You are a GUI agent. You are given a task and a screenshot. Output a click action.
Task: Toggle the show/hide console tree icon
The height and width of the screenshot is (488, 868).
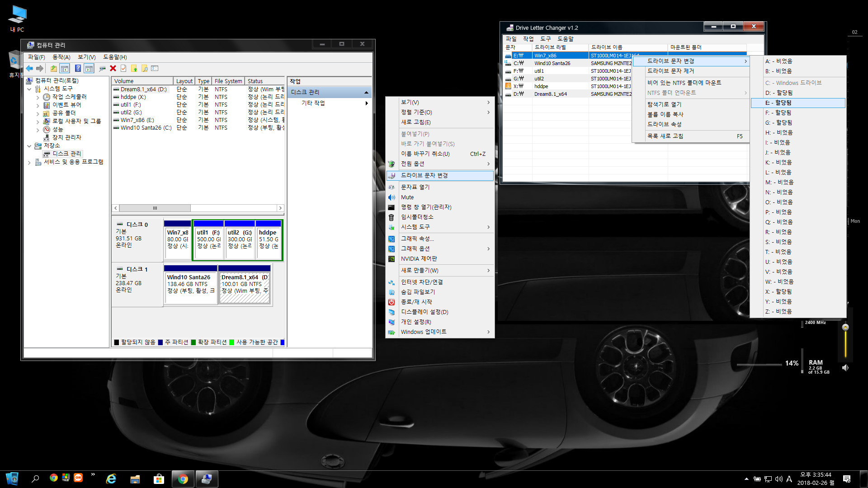pos(65,69)
